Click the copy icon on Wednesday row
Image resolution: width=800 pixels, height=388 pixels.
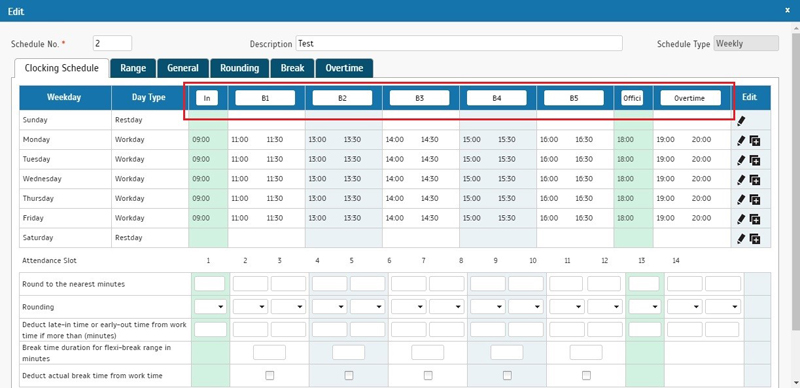tap(755, 180)
